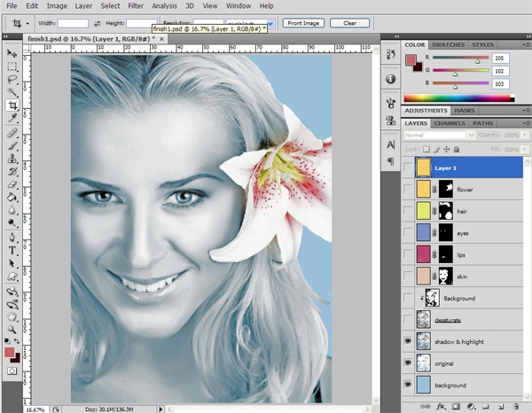This screenshot has width=532, height=413.
Task: Show the eyes layer
Action: [x=408, y=232]
